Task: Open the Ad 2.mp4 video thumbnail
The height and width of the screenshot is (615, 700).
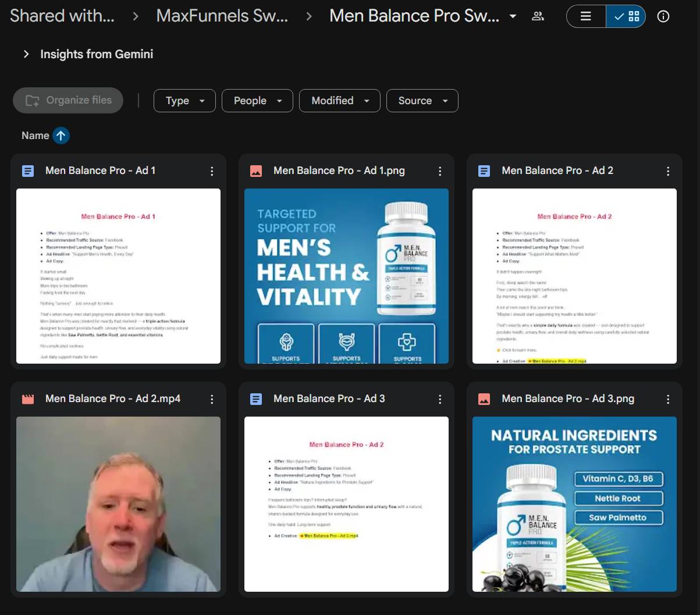Action: [118, 504]
